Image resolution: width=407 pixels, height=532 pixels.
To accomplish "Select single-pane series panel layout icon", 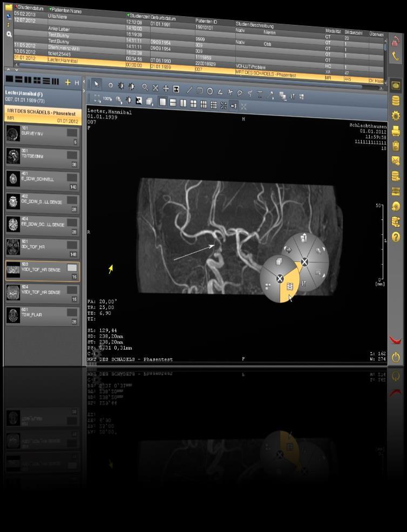I will point(9,79).
